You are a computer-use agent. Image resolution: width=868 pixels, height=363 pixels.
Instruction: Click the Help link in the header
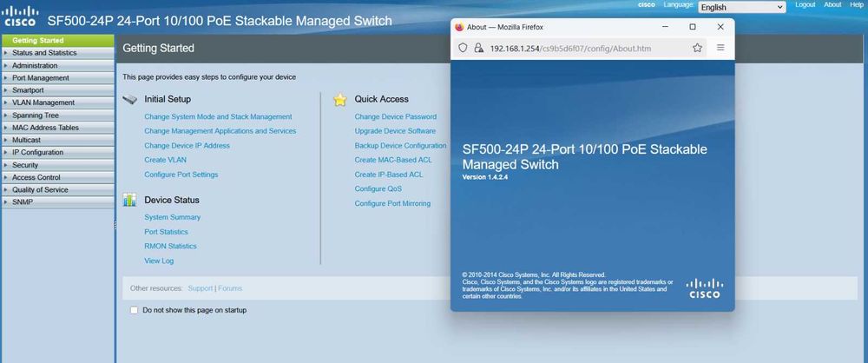click(857, 4)
